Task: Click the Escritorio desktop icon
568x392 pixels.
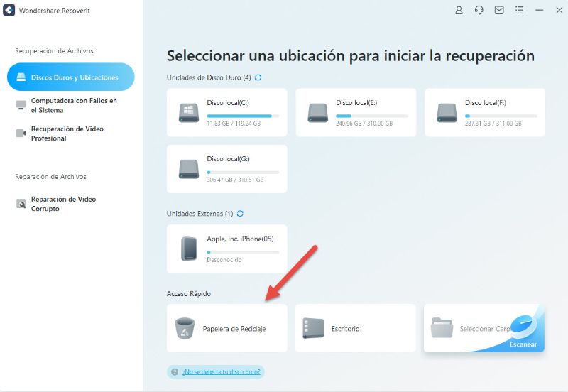Action: (x=313, y=328)
